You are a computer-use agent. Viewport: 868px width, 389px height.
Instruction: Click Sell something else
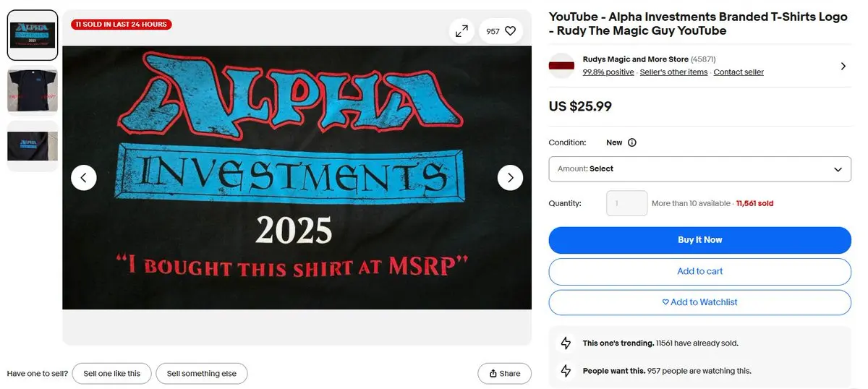202,373
